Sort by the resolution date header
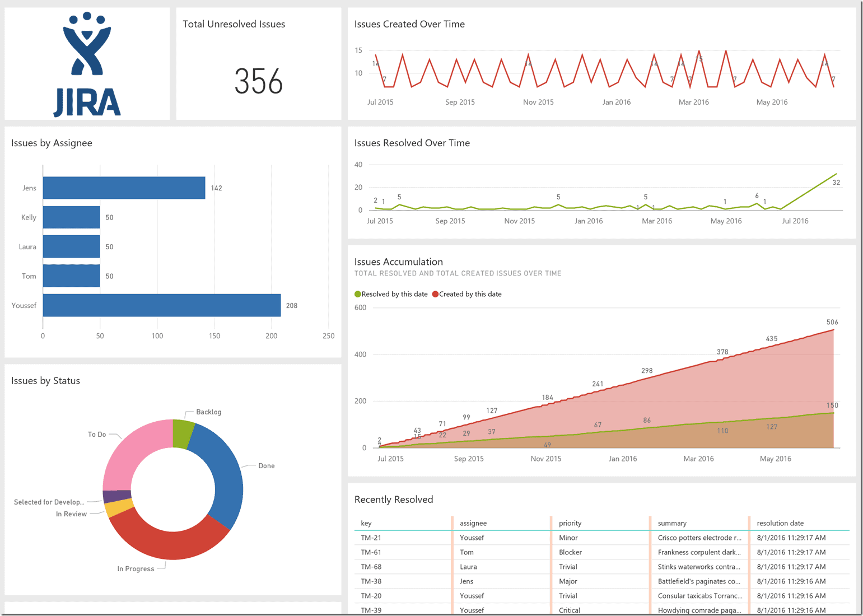This screenshot has height=616, width=863. (781, 522)
